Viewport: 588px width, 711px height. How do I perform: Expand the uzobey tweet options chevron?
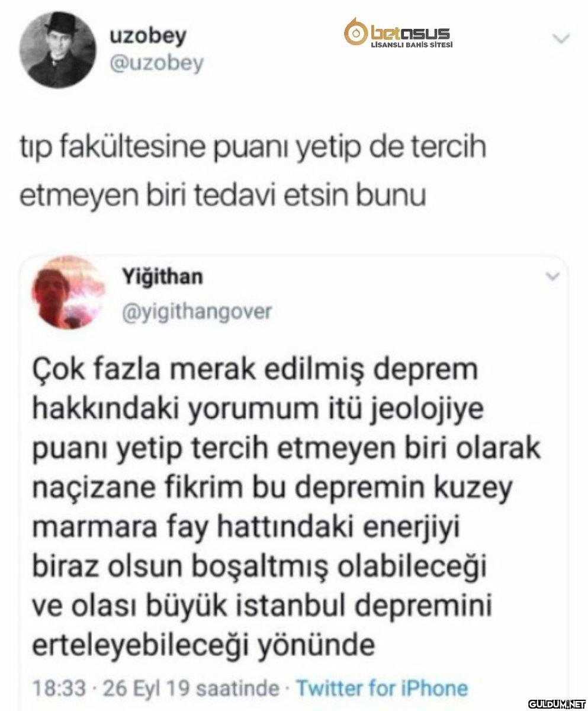click(559, 39)
